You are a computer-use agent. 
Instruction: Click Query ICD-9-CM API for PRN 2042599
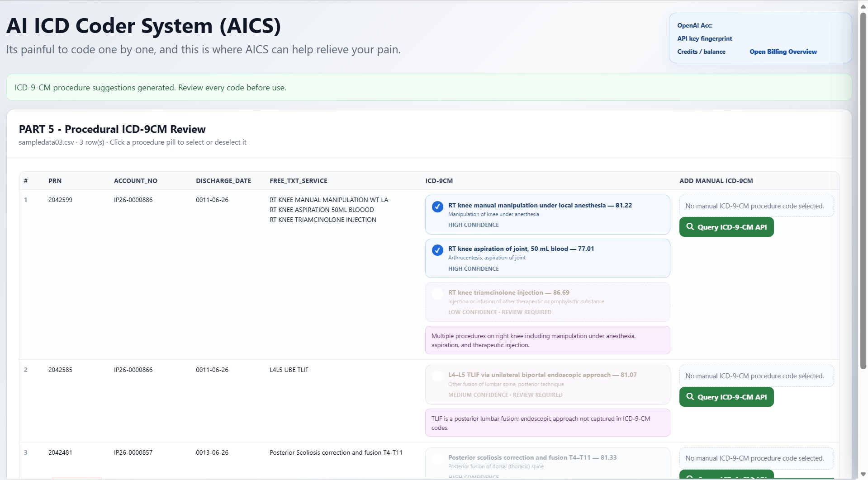(726, 227)
